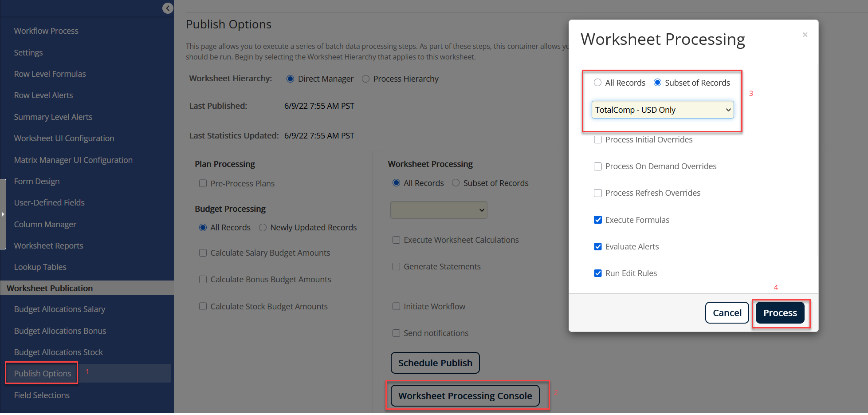Check Execute Worksheet Calculations

coord(396,240)
